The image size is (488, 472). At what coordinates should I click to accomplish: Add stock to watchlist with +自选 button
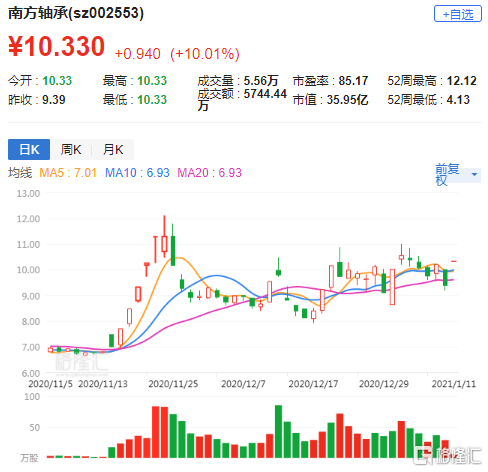pos(457,14)
